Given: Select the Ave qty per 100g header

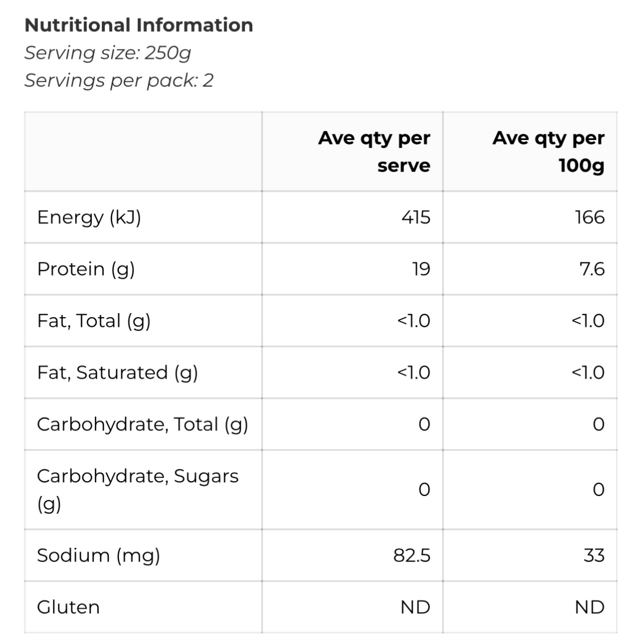Looking at the screenshot, I should 548,151.
